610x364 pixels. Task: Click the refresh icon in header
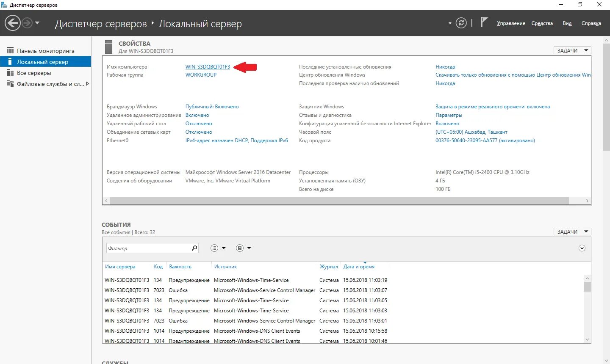pos(461,23)
